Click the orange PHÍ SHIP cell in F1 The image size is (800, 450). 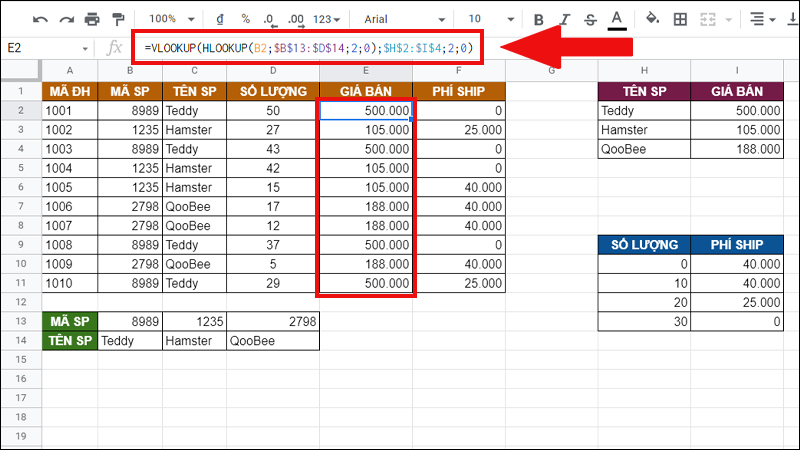pyautogui.click(x=459, y=91)
